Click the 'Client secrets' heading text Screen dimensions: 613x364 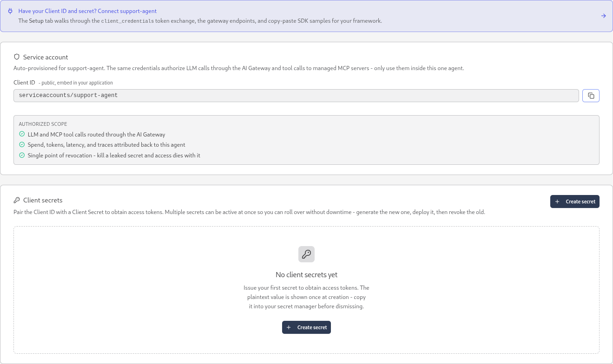click(43, 200)
